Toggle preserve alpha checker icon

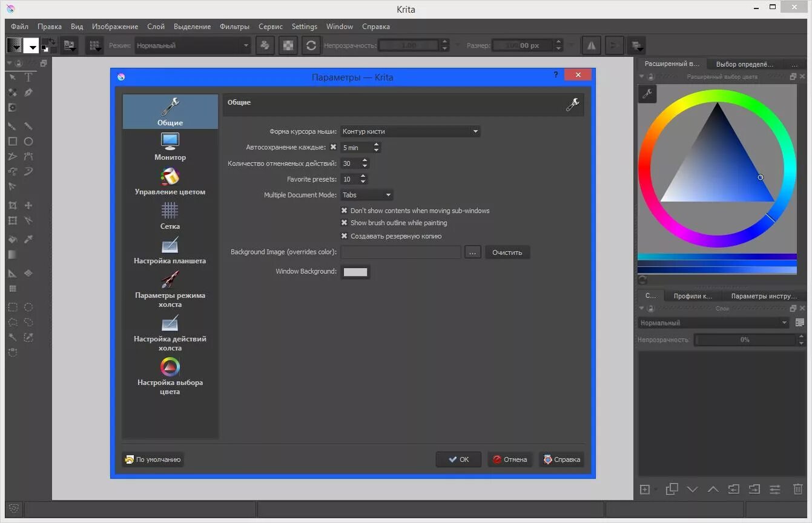[x=288, y=45]
